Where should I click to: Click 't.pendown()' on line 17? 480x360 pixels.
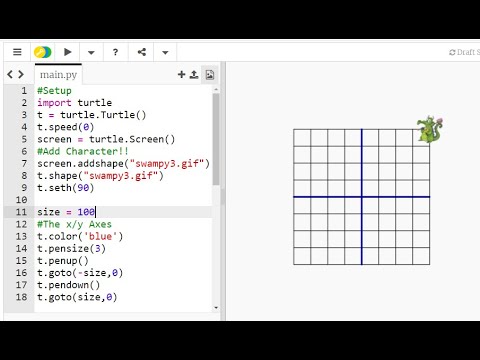(68, 285)
